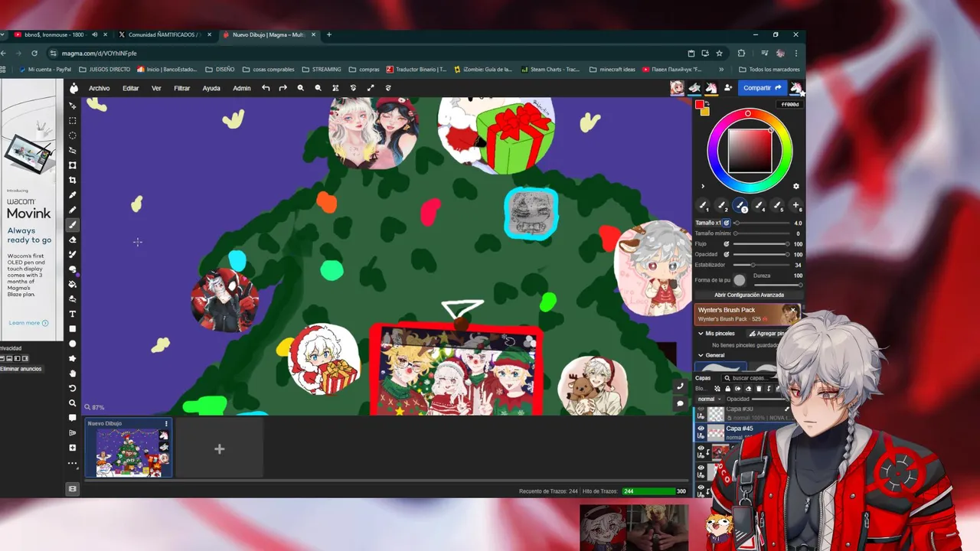The width and height of the screenshot is (980, 551).
Task: Select brush preset slot 5
Action: (x=777, y=205)
